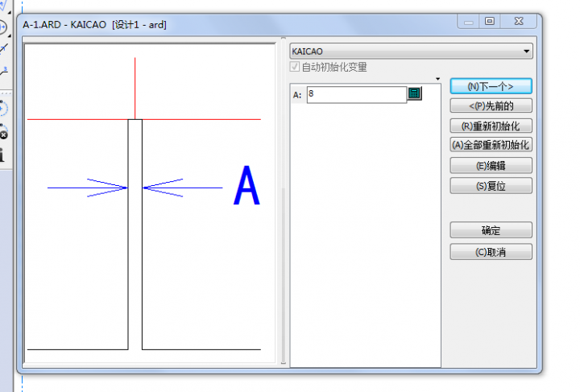Click the black X circle icon

click(x=3, y=134)
